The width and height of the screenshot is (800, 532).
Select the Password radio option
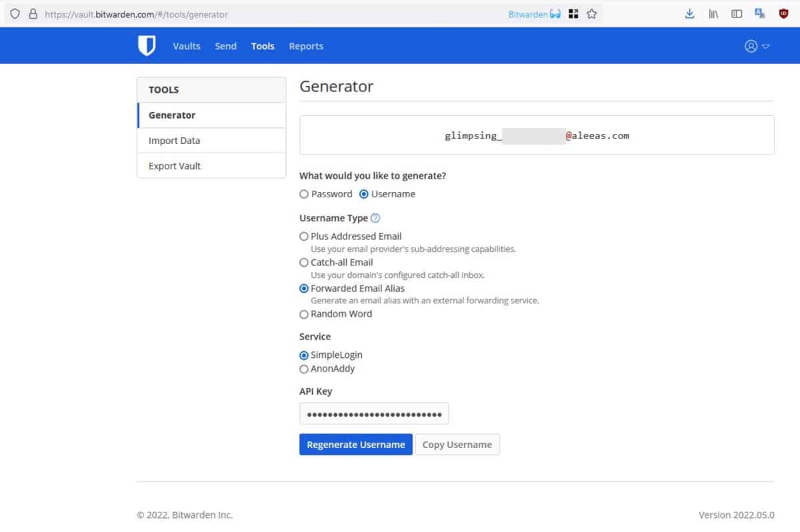(x=304, y=194)
